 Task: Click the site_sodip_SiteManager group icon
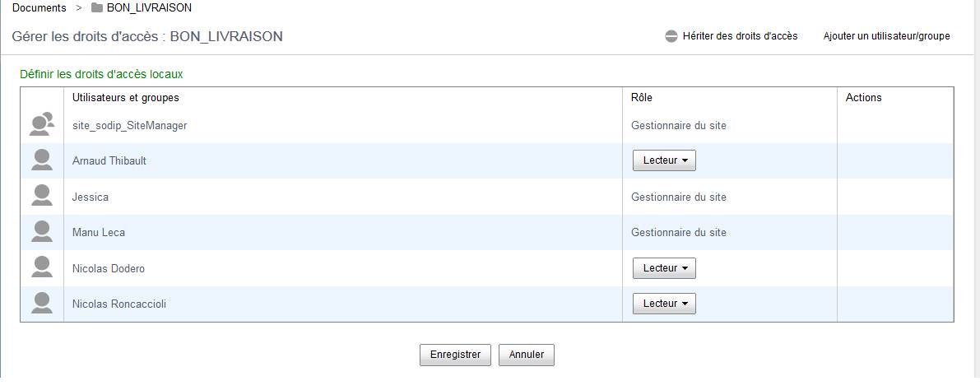(x=42, y=124)
